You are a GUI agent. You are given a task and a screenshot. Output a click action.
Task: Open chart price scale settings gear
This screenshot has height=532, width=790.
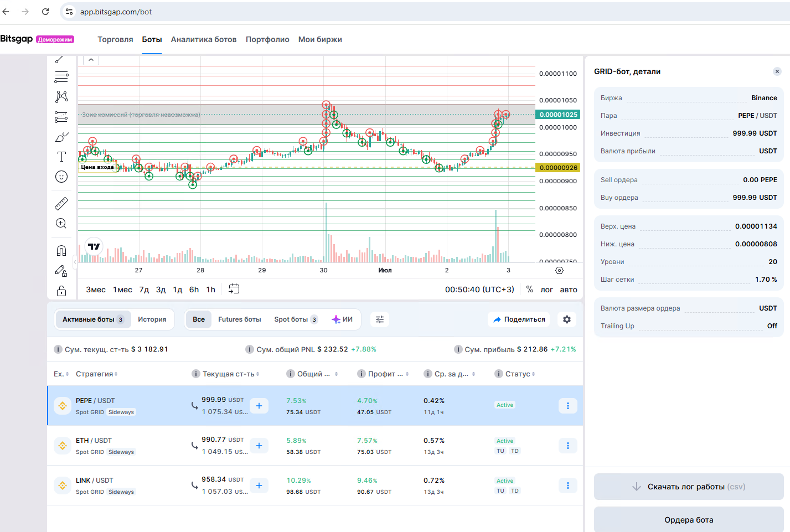pyautogui.click(x=559, y=270)
